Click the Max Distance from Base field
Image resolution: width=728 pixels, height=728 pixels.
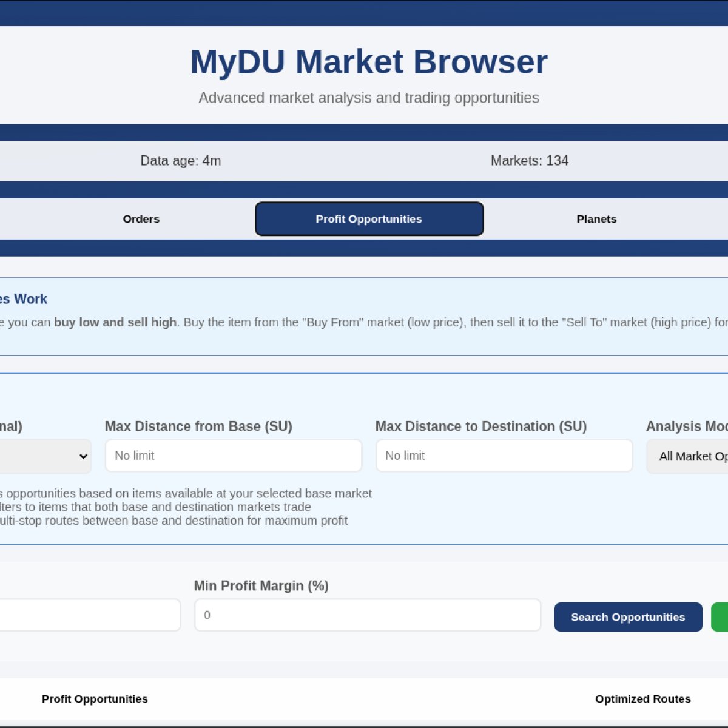coord(233,456)
